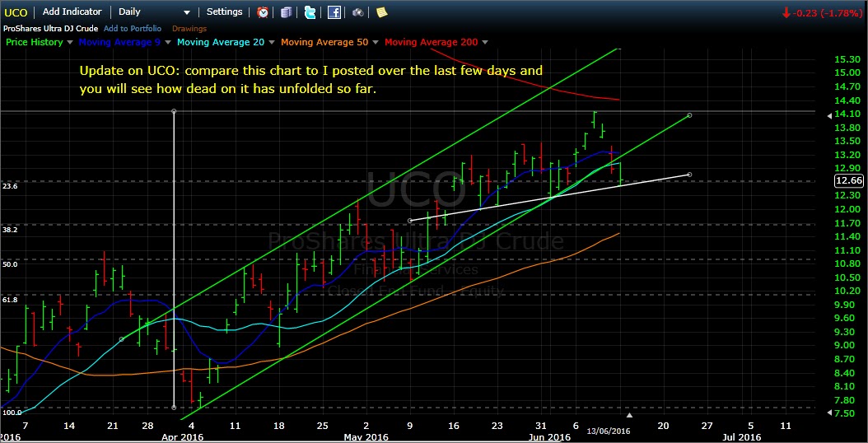Select the Moving Average 50 label
The width and height of the screenshot is (868, 443).
324,42
